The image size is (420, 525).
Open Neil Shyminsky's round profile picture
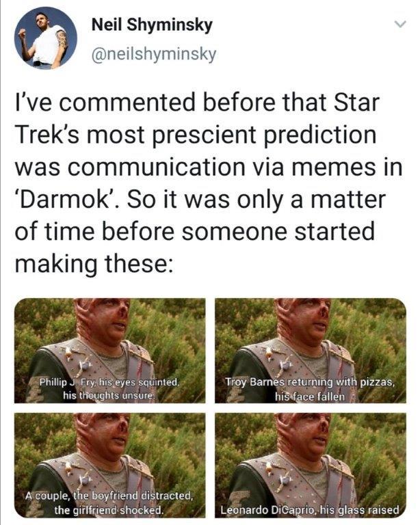coord(46,38)
